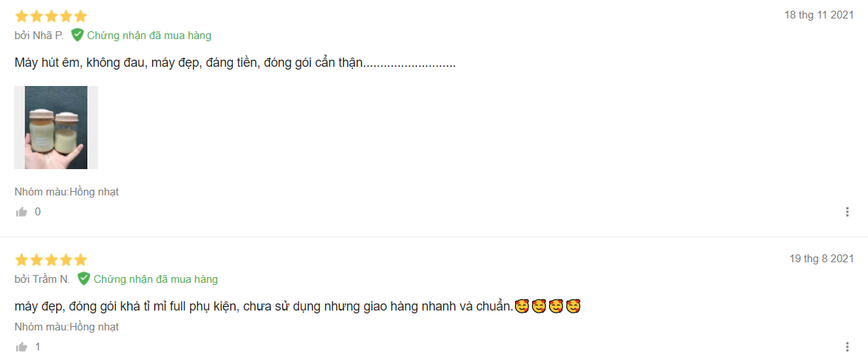Click 'Chứng nhận đã mua hàng' on second review

(156, 279)
